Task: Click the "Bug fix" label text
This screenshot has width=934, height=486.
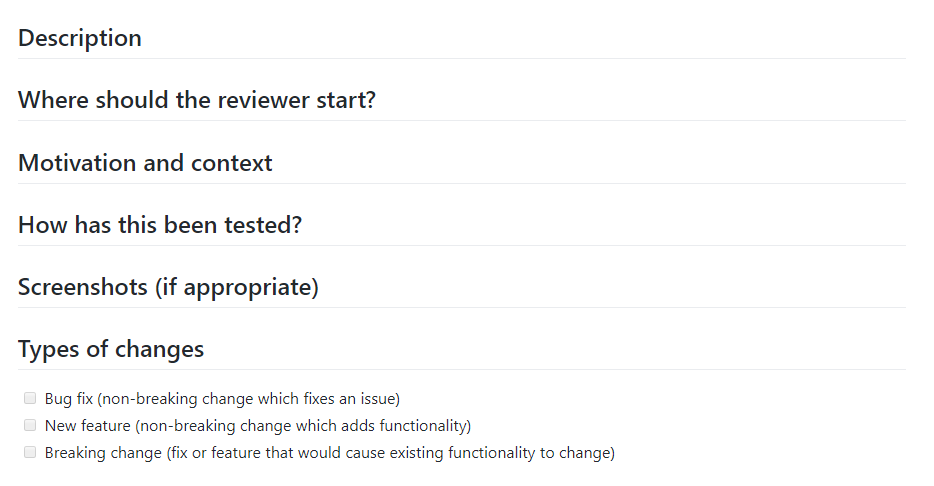Action: [x=69, y=399]
